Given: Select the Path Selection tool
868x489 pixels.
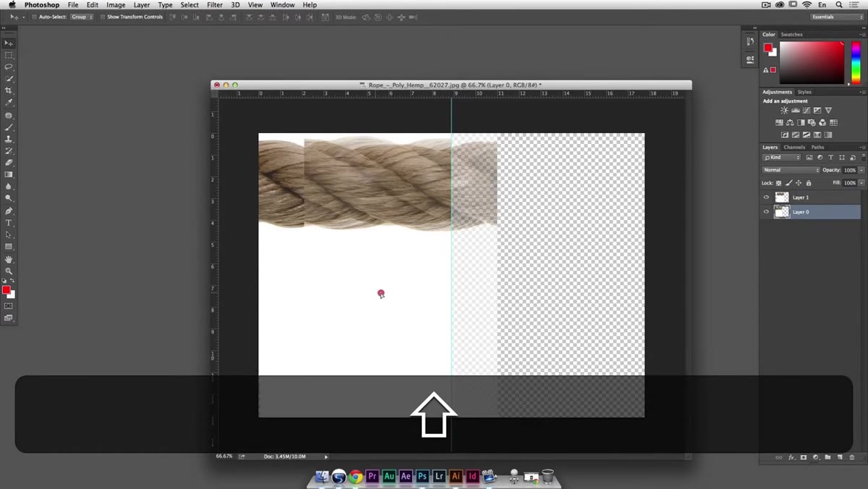Looking at the screenshot, I should tap(9, 235).
